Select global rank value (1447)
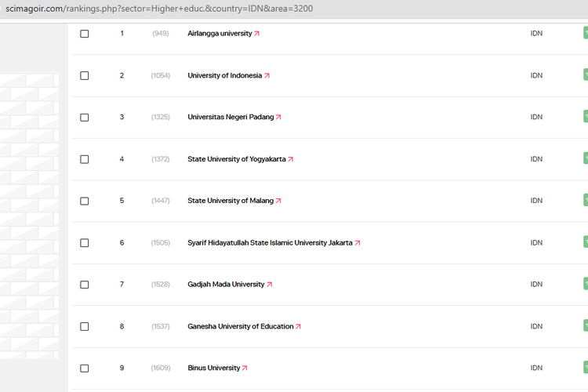 click(x=161, y=201)
